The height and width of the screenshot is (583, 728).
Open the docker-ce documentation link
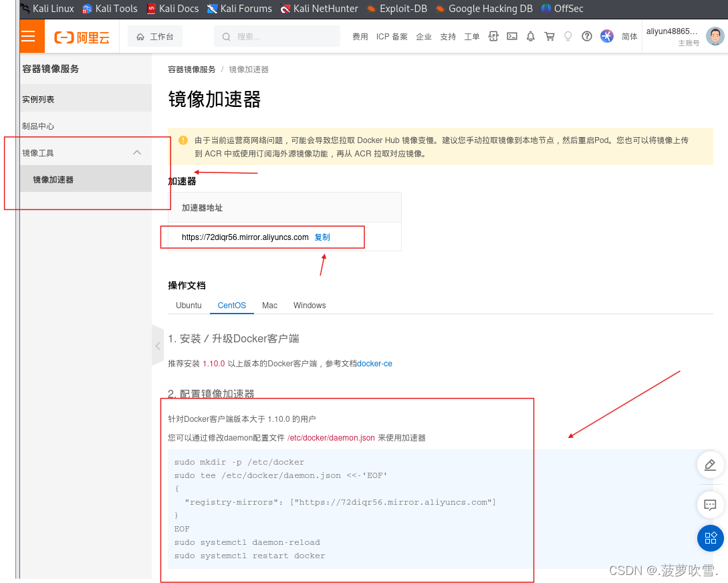(x=374, y=364)
